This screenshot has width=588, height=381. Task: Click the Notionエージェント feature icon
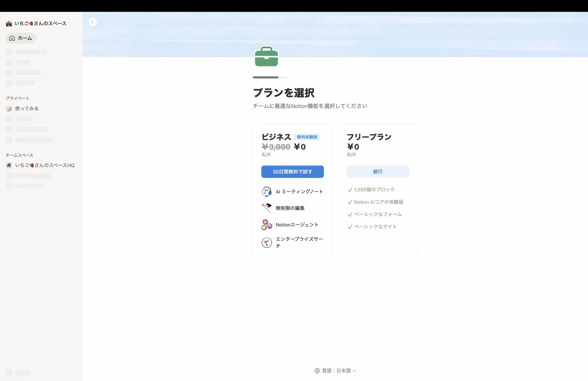267,225
